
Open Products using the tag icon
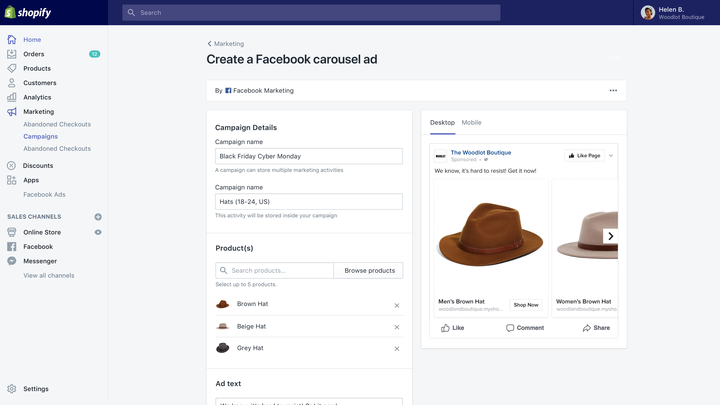point(11,68)
